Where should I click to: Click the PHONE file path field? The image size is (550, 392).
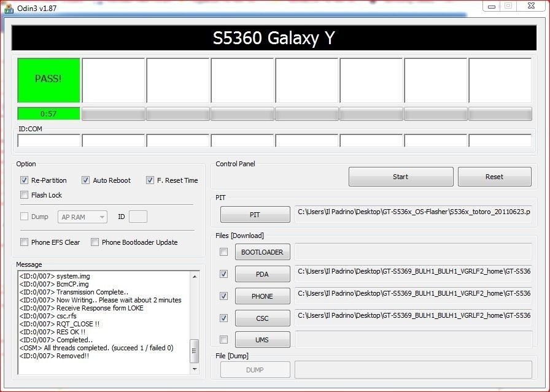coord(413,296)
